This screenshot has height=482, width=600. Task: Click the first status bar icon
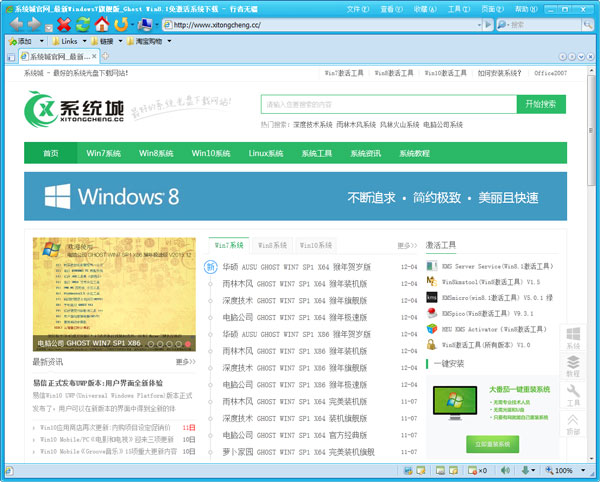(x=408, y=470)
